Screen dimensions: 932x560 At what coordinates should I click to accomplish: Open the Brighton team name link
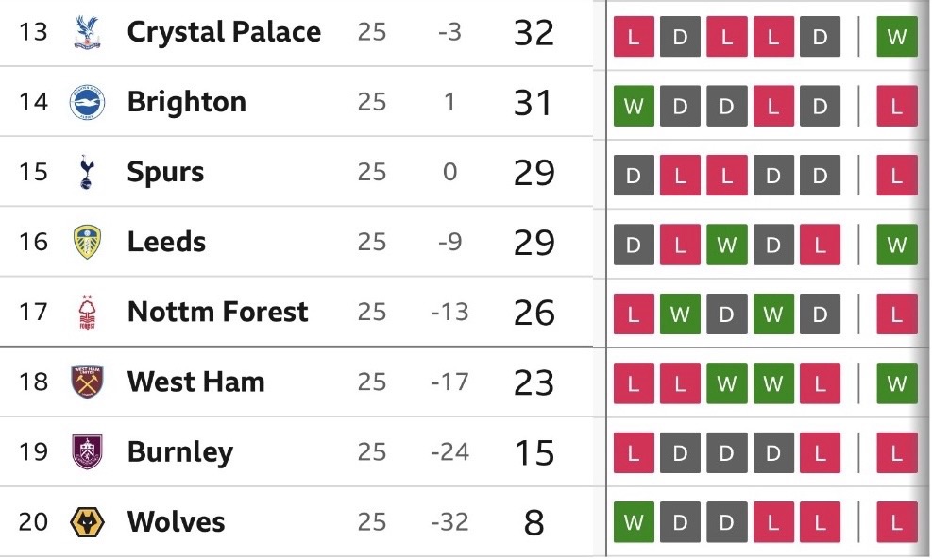tap(186, 103)
